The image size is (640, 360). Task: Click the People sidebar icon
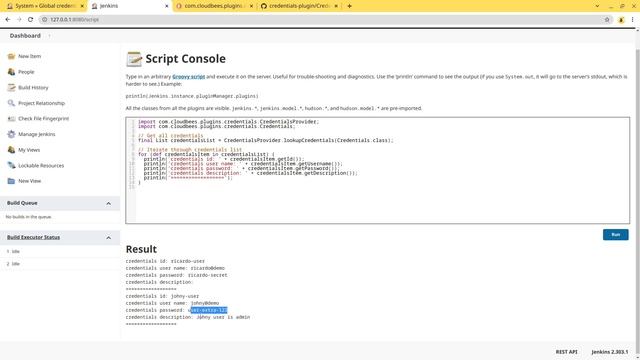pyautogui.click(x=11, y=72)
